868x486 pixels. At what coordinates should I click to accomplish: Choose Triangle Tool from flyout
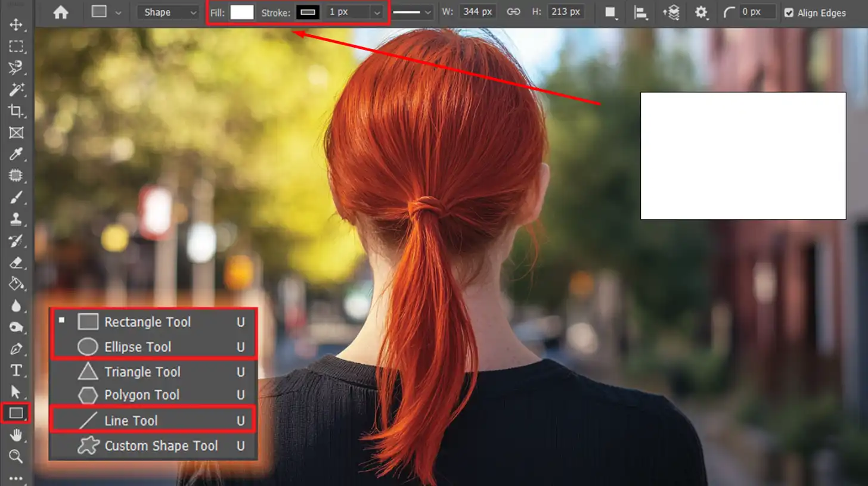tap(154, 372)
